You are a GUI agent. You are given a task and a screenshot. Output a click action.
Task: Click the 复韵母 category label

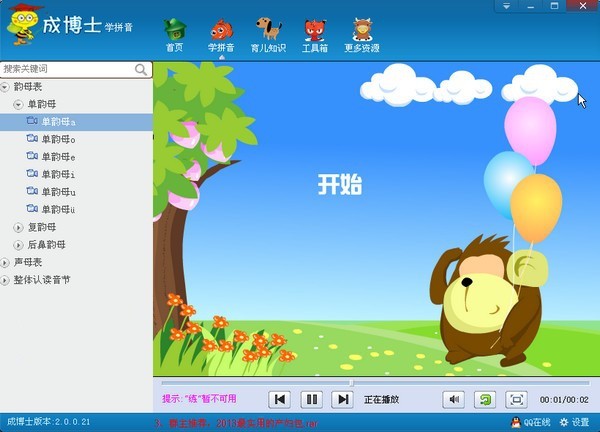(x=42, y=227)
